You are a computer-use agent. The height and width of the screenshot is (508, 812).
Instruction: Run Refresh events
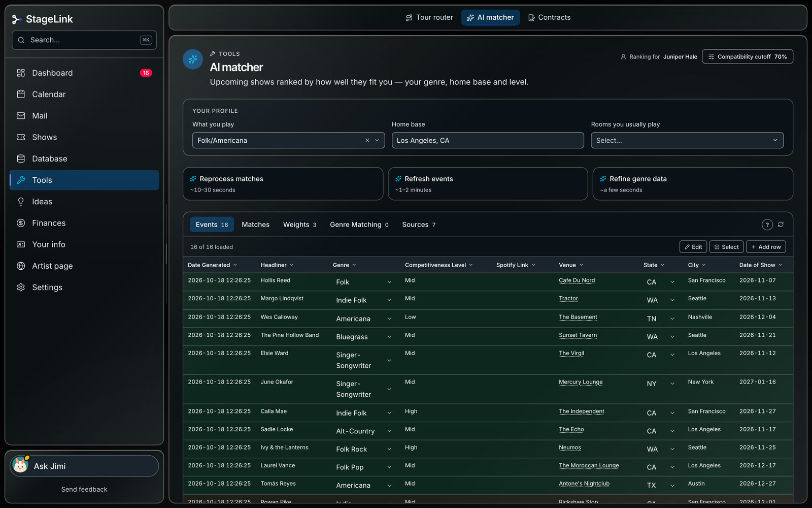[x=488, y=184]
